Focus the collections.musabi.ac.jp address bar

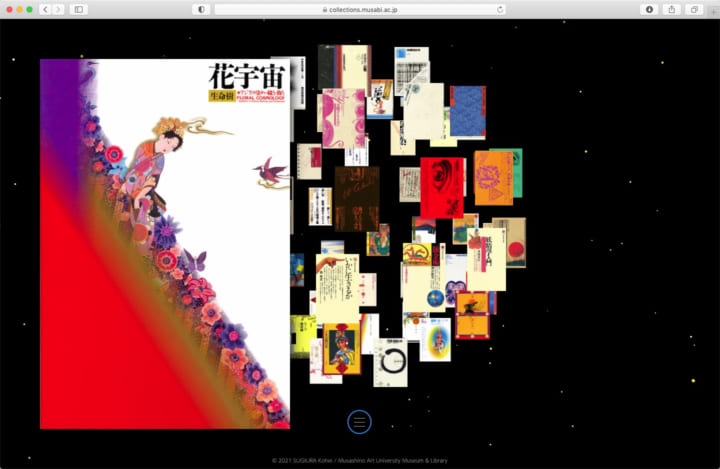(360, 9)
